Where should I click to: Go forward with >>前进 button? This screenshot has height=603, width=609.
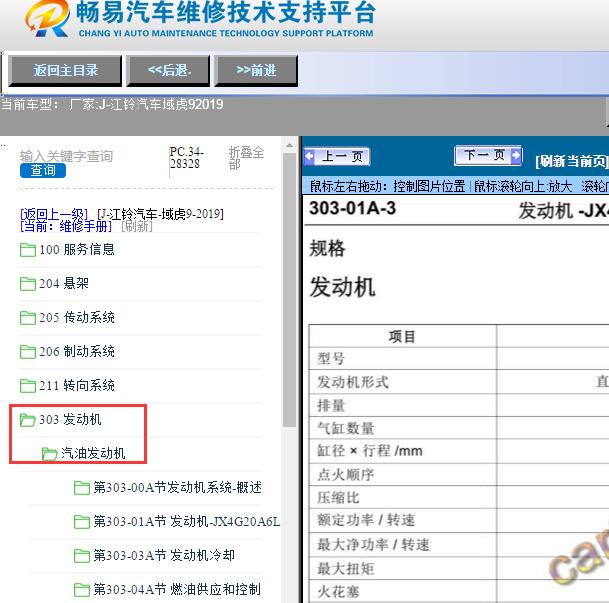[256, 71]
